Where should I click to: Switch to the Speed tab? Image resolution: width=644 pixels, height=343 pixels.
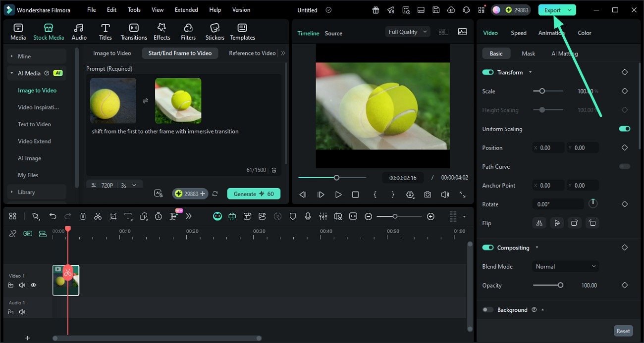point(519,33)
